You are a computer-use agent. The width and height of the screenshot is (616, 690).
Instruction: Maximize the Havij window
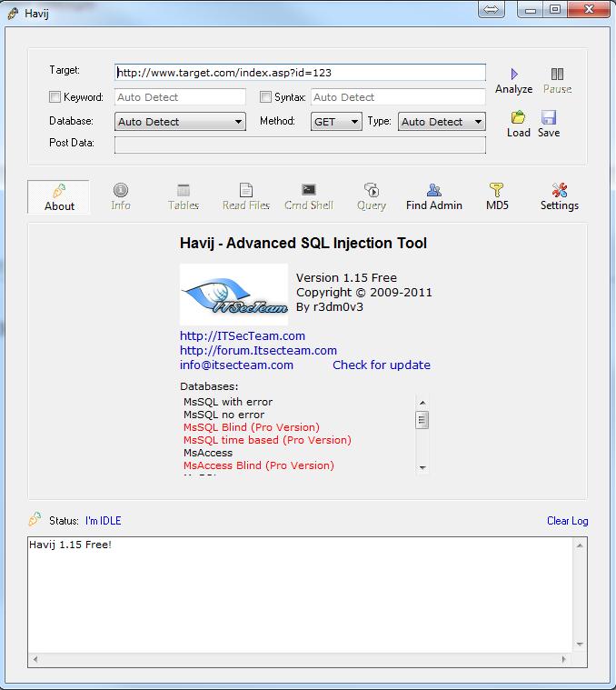pyautogui.click(x=555, y=9)
